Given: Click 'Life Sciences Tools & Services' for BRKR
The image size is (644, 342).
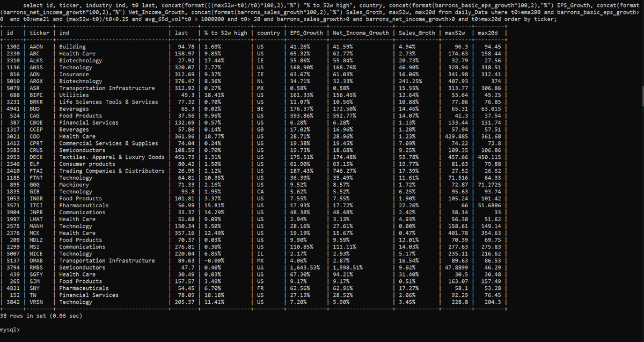Looking at the screenshot, I should click(108, 102).
